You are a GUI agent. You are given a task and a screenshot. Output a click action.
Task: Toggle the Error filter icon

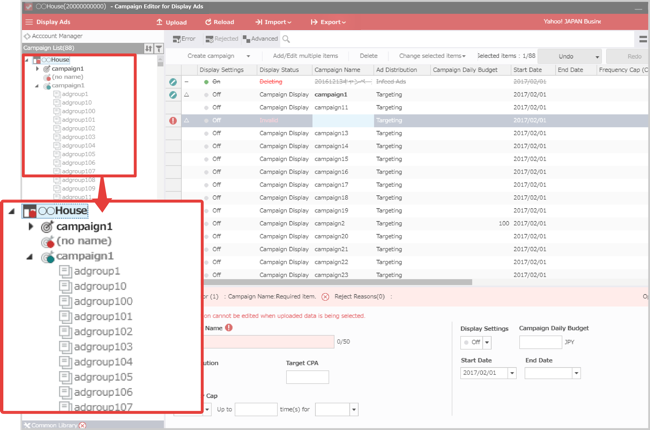coord(176,39)
